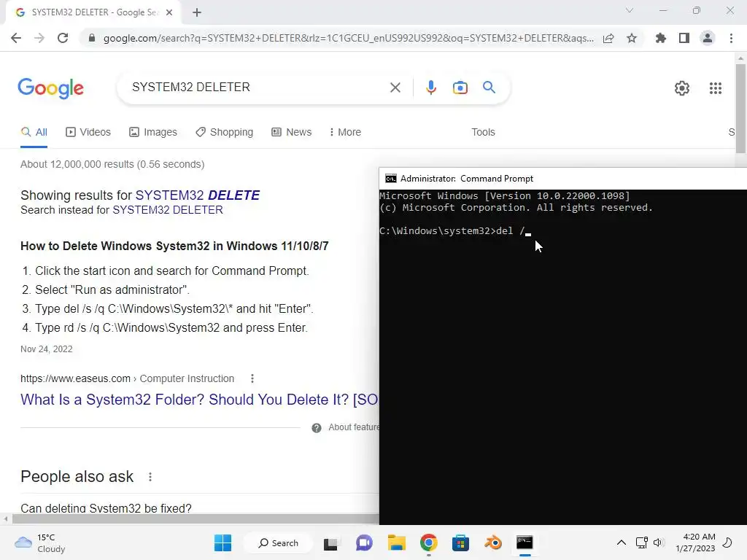Follow the 'SYSTEM32 DELETE' corrected link
The image size is (747, 560).
point(197,195)
